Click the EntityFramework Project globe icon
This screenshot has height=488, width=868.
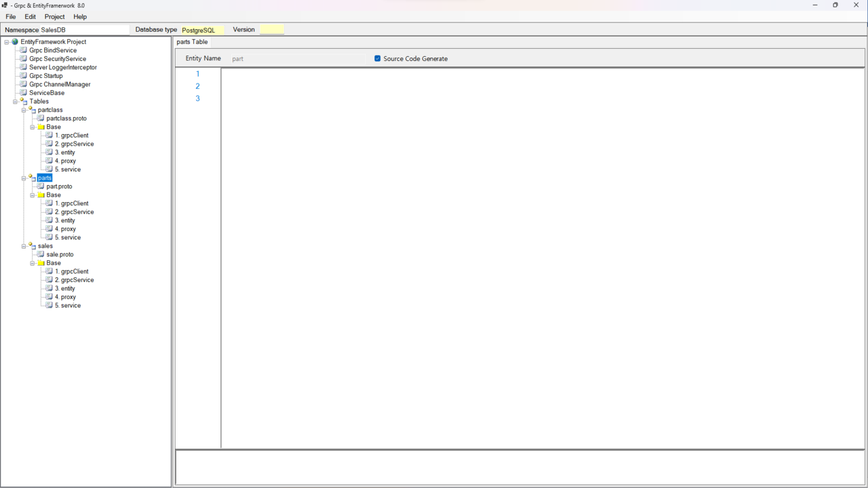[15, 42]
